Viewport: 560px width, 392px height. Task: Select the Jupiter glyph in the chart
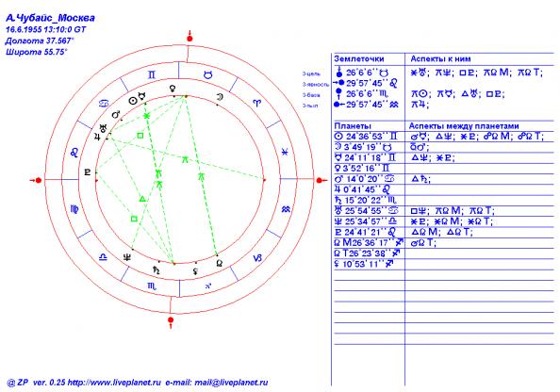coord(97,137)
